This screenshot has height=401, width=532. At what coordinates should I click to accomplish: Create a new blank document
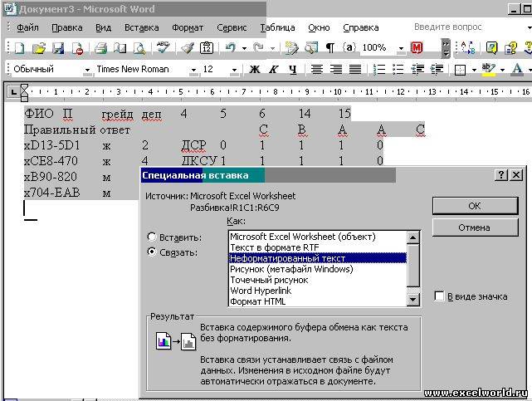pyautogui.click(x=19, y=48)
